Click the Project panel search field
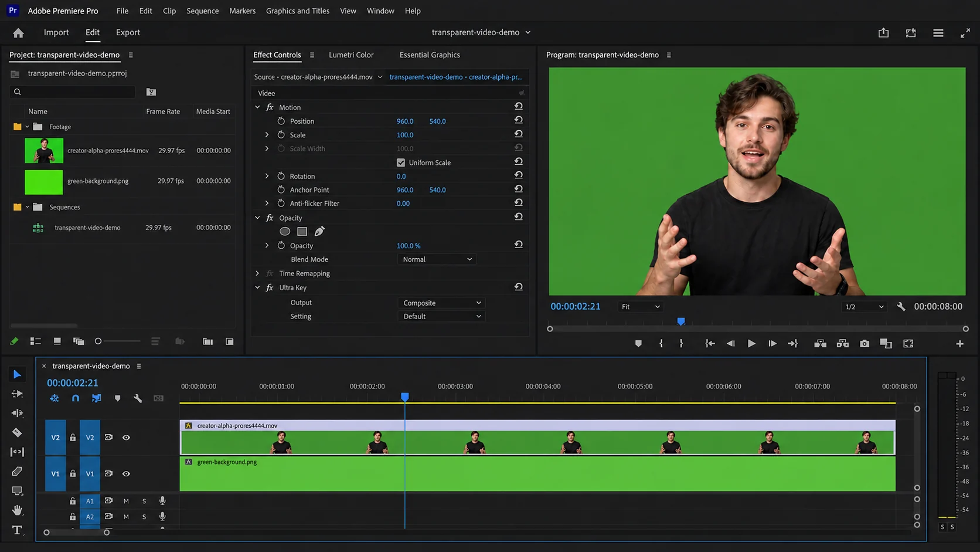980x552 pixels. click(x=73, y=92)
